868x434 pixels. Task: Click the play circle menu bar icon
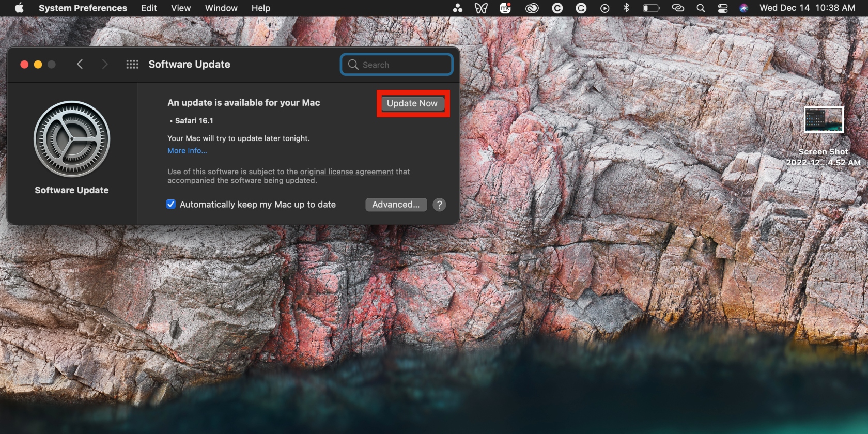click(605, 8)
